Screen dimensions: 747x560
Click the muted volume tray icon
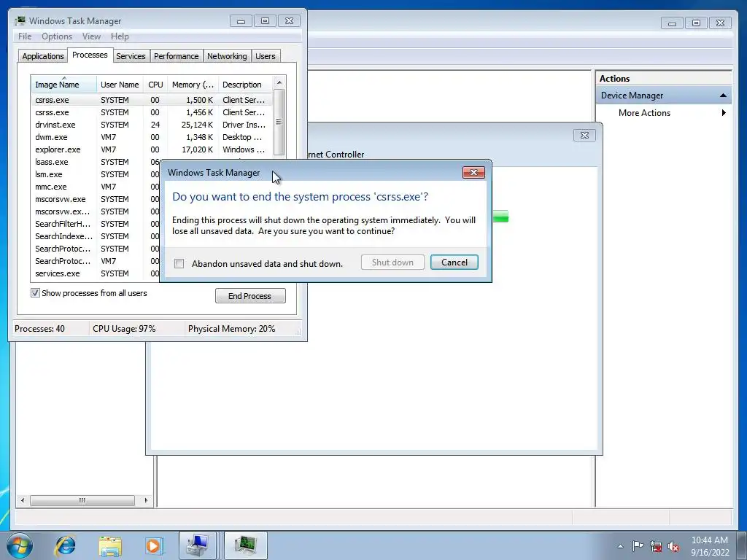[x=673, y=546]
